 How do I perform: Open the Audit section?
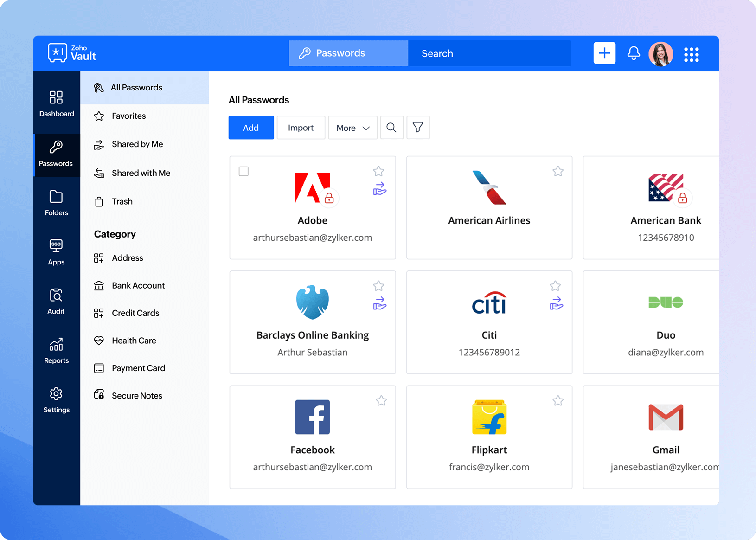(x=56, y=301)
